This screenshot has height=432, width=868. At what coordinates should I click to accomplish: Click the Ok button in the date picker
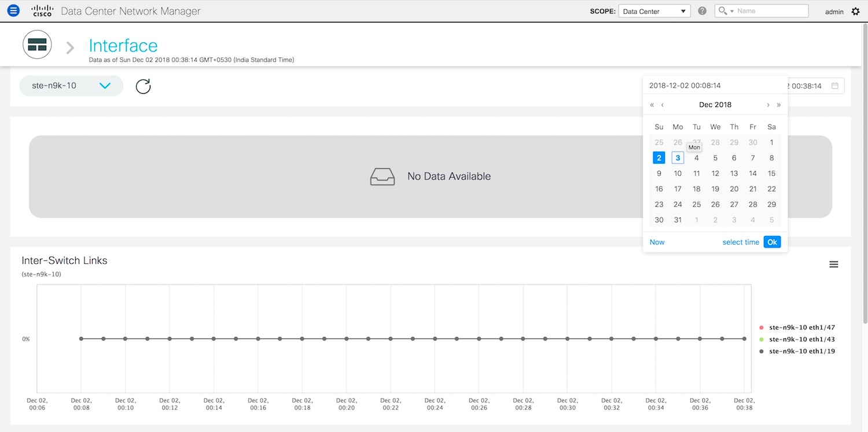[x=772, y=242]
